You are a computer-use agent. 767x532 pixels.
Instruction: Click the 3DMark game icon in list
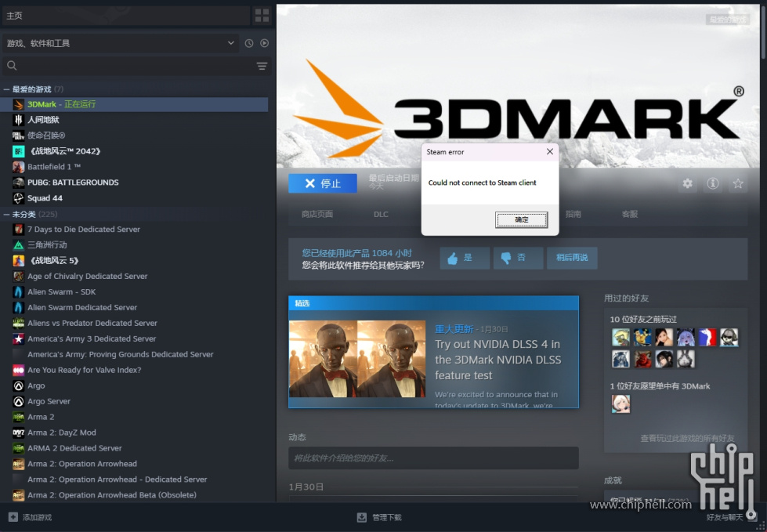pyautogui.click(x=19, y=104)
